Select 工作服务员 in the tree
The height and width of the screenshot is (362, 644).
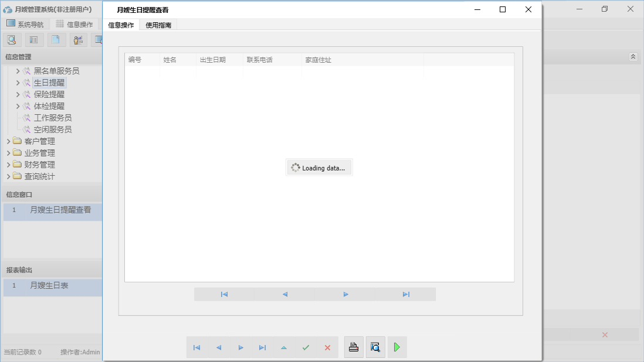[53, 118]
